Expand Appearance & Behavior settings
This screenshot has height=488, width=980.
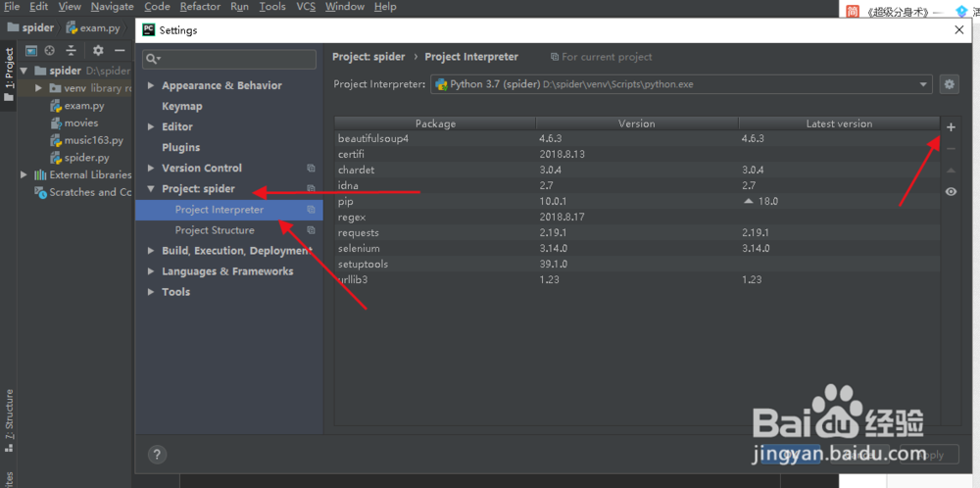[151, 85]
